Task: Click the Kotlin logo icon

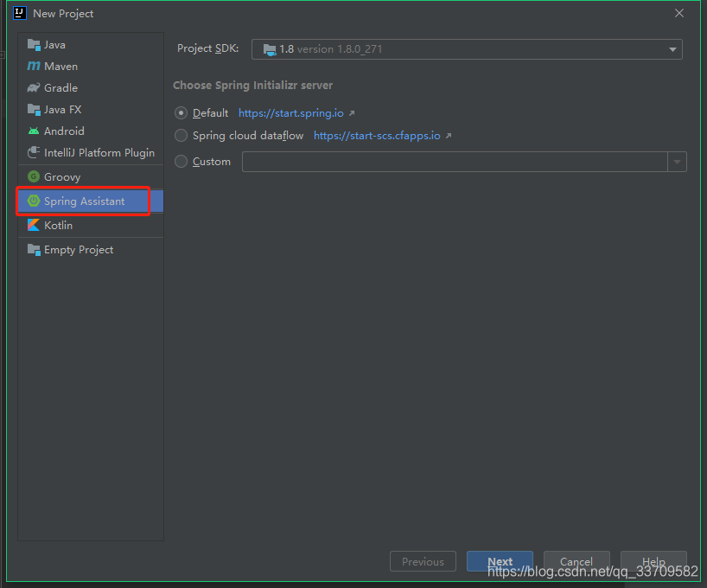Action: coord(34,225)
